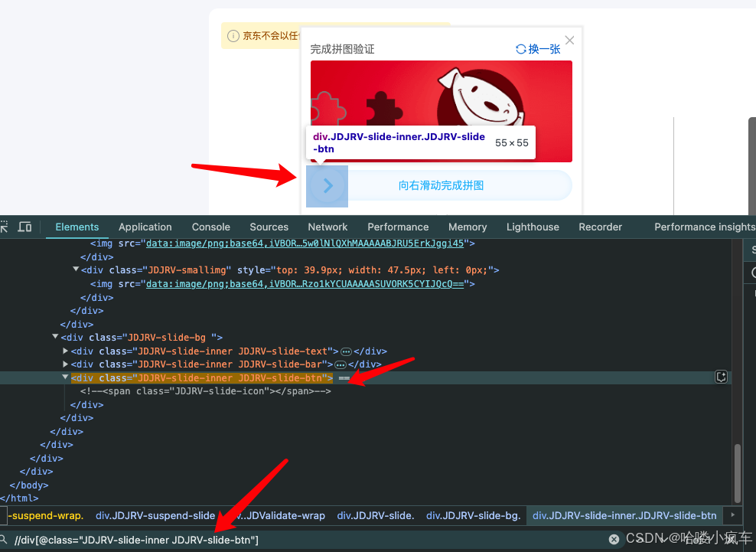Image resolution: width=756 pixels, height=552 pixels.
Task: Click the ellipsis badge in JDJRV-slide-text row
Action: coord(346,351)
